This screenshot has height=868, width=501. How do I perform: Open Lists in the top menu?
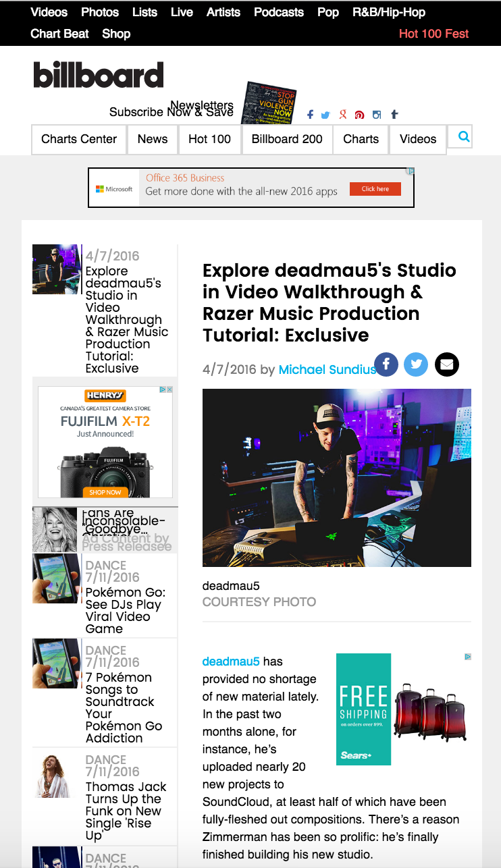pyautogui.click(x=144, y=12)
